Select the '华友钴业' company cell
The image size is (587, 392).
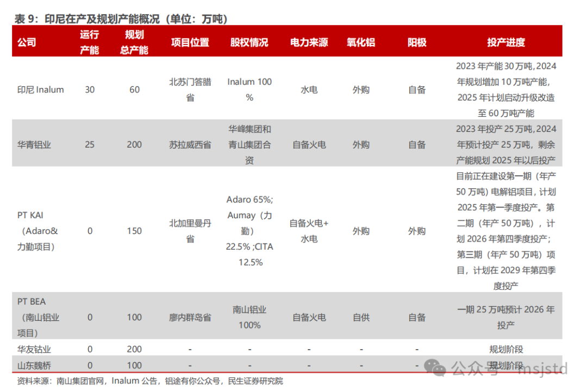[34, 349]
